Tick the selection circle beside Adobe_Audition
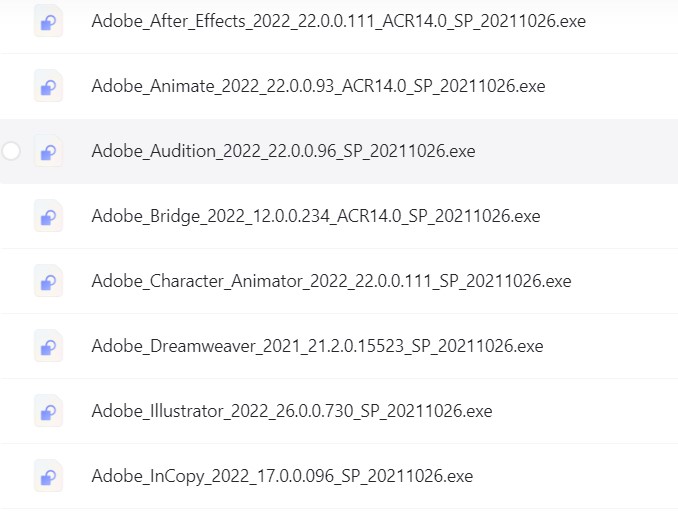Viewport: 678px width, 511px height. [x=11, y=151]
